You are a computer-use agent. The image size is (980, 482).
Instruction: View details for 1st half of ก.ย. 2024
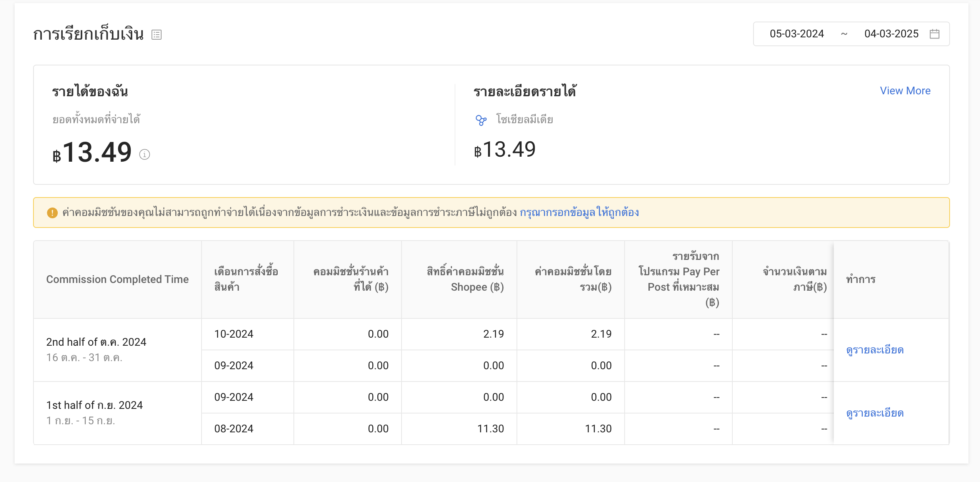[875, 413]
